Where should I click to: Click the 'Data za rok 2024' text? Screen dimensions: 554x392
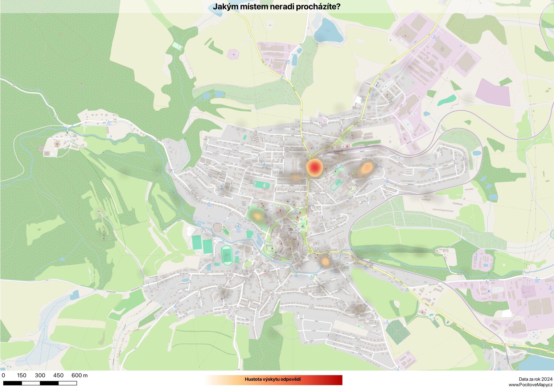point(535,379)
